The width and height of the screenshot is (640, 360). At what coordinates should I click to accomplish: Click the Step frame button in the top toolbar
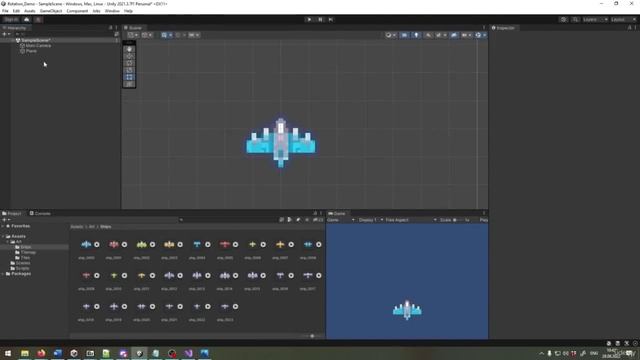coord(331,20)
